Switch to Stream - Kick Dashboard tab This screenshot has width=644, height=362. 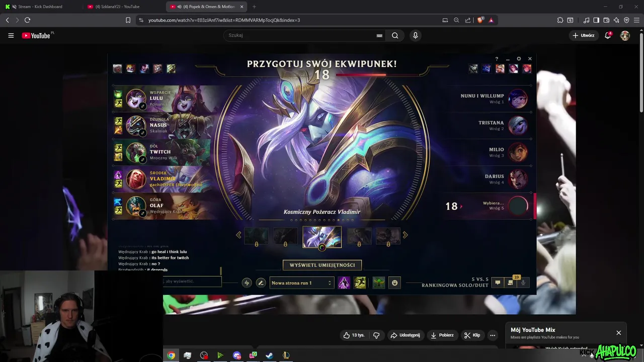click(39, 7)
